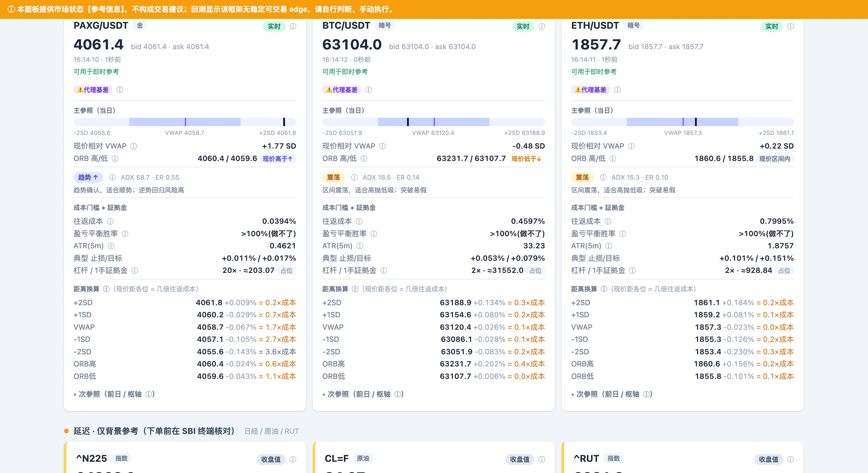Click the 现价低于↓ tag in BTC card
The image size is (868, 473).
[x=526, y=159]
